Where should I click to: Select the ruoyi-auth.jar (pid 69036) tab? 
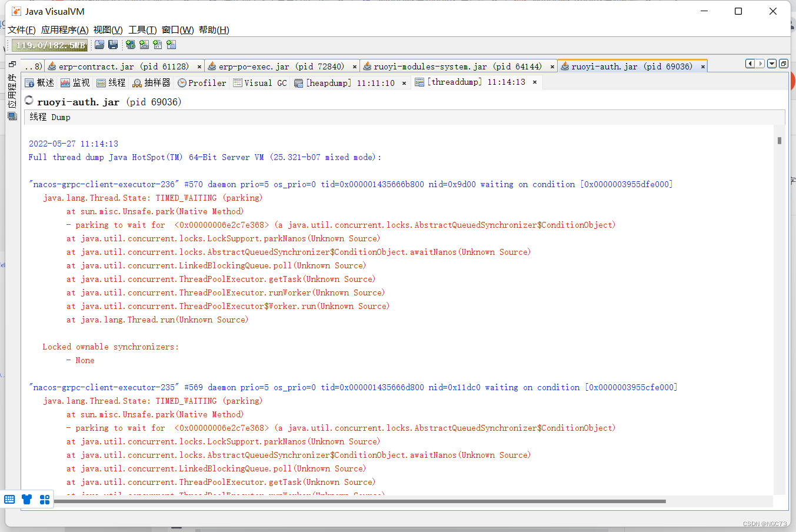(x=631, y=66)
